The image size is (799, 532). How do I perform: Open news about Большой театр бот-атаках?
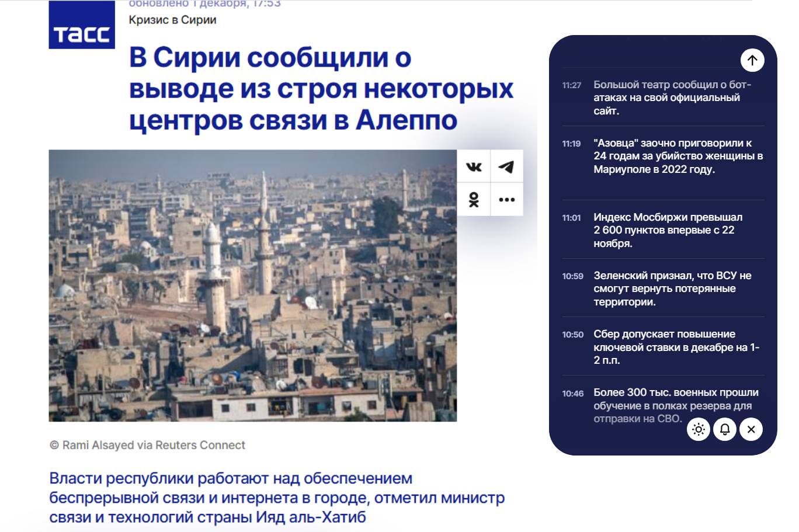click(672, 98)
